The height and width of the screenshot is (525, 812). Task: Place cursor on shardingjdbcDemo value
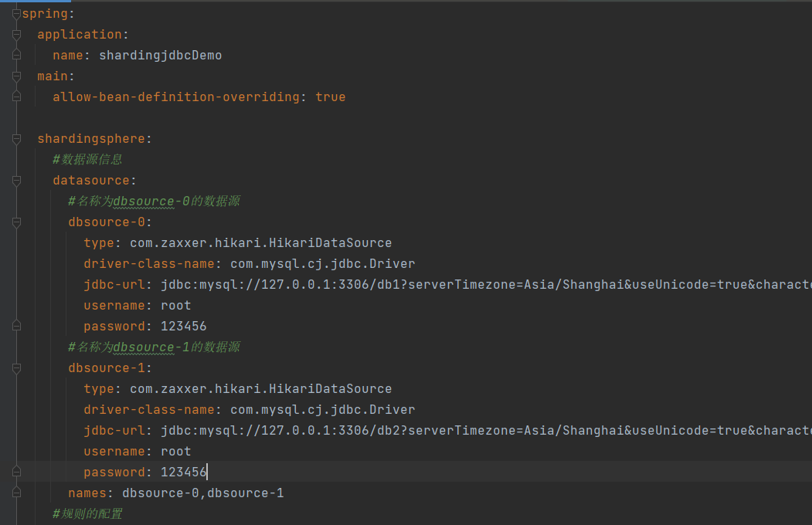tap(160, 56)
